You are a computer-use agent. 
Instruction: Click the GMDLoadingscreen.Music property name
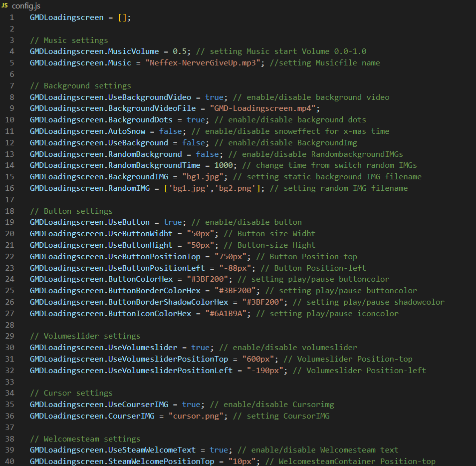80,63
